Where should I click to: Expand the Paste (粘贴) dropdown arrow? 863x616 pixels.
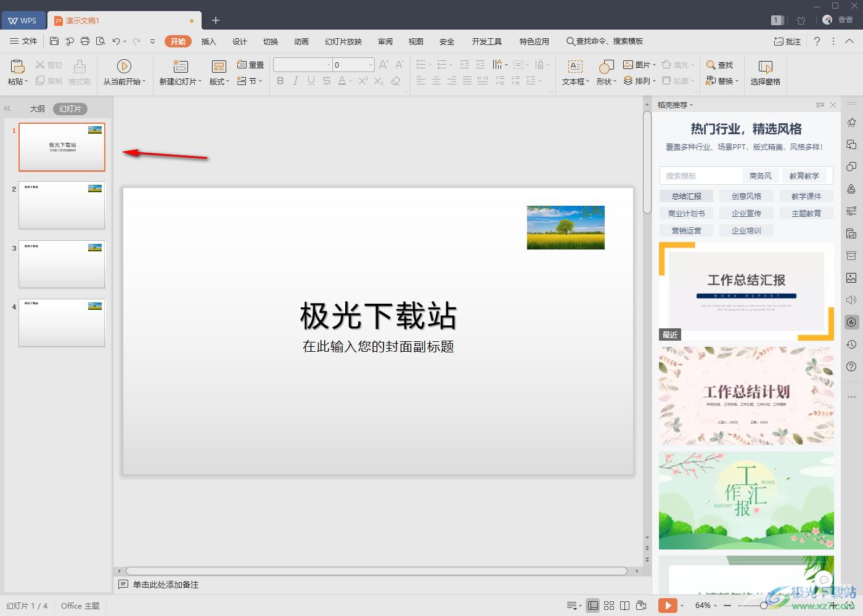click(27, 82)
